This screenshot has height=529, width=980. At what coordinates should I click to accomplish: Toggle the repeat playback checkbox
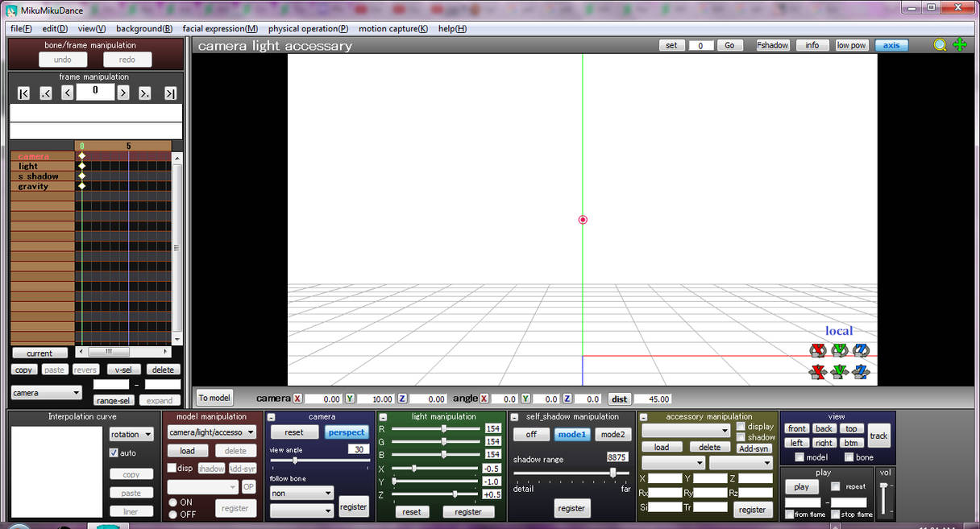[x=836, y=486]
